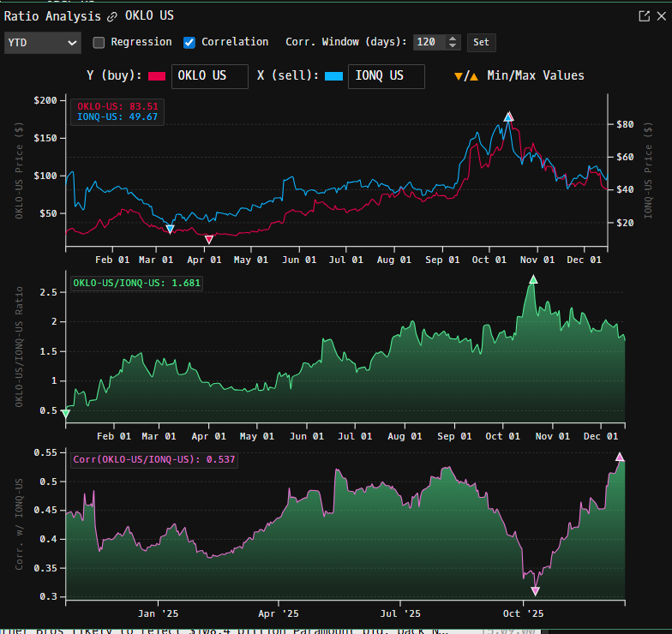672x634 pixels.
Task: Enable the Regression checkbox
Action: click(x=99, y=43)
